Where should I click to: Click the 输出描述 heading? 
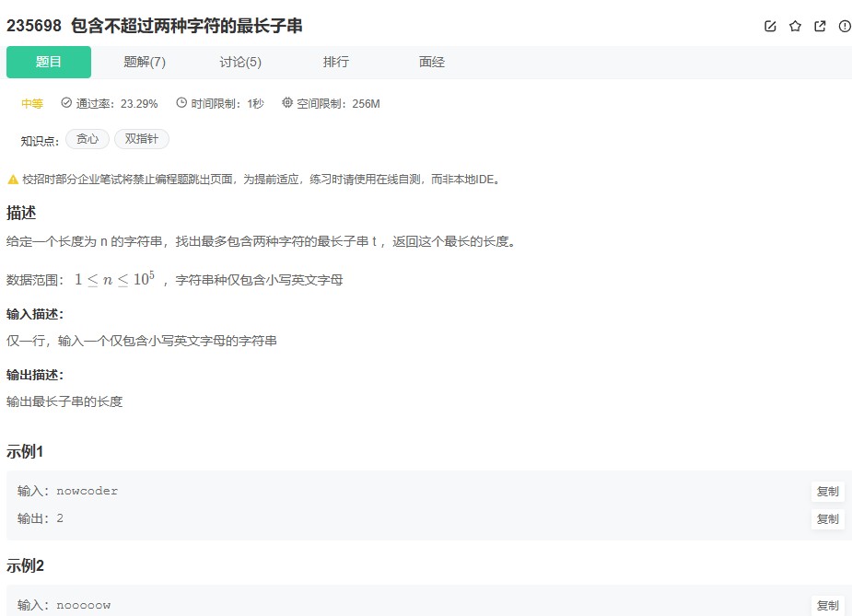pyautogui.click(x=35, y=375)
